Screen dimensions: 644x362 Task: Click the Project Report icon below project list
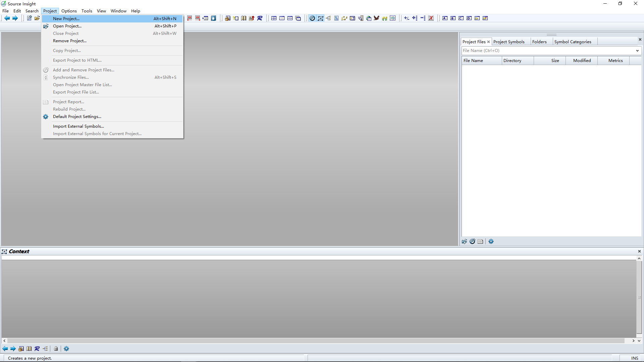(481, 241)
